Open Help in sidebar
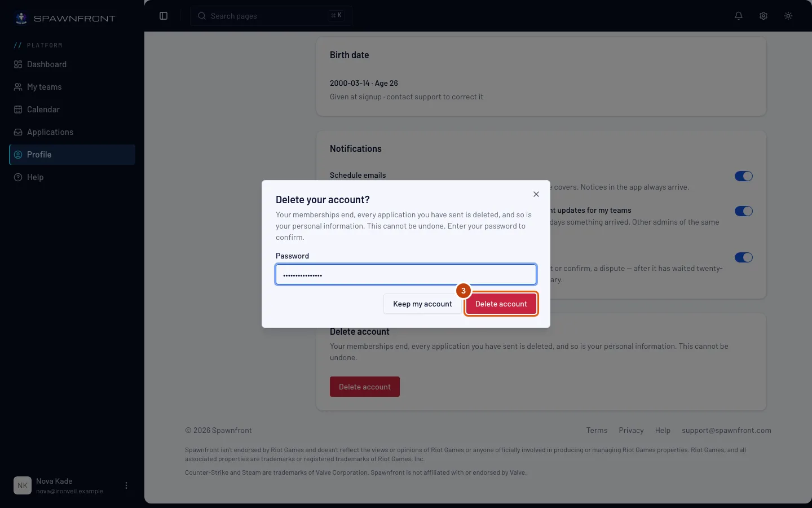This screenshot has height=508, width=812. [x=72, y=177]
